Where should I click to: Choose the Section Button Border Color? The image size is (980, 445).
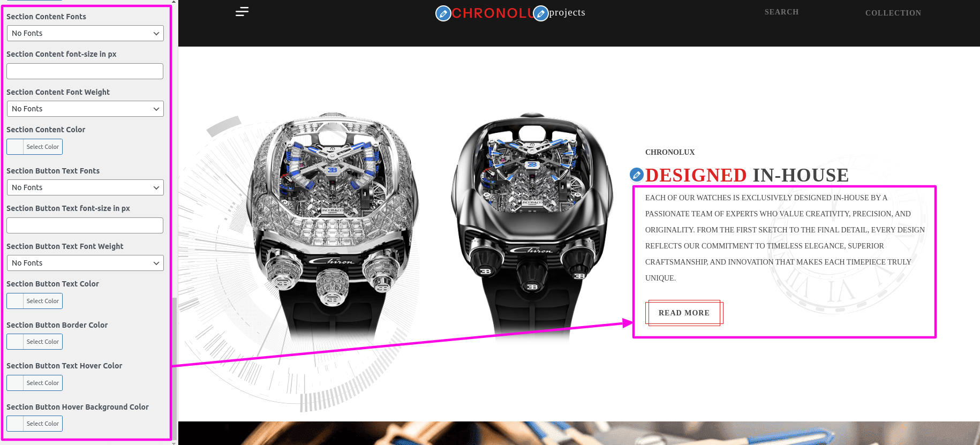[x=35, y=342]
